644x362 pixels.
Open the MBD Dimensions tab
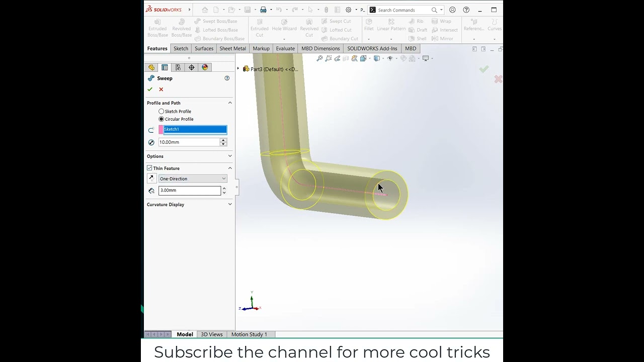click(x=320, y=49)
